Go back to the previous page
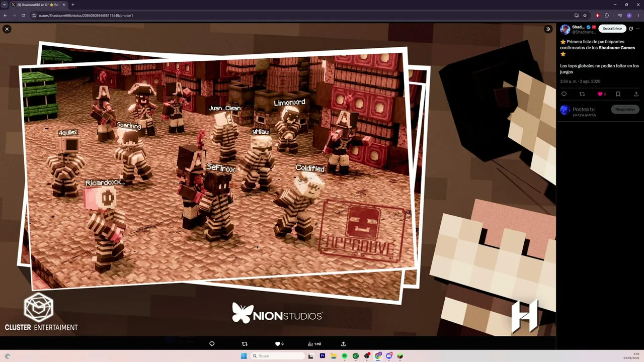644x362 pixels. tap(6, 16)
